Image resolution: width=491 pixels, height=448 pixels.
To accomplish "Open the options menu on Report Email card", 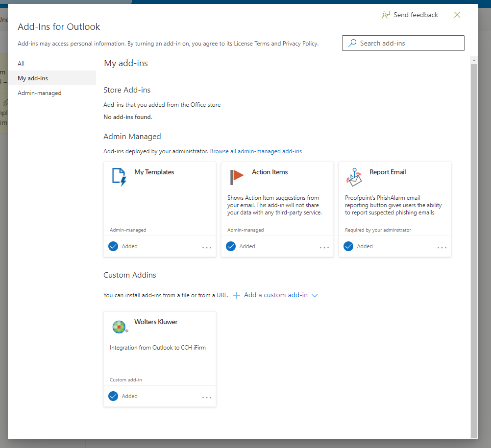I will [x=442, y=247].
